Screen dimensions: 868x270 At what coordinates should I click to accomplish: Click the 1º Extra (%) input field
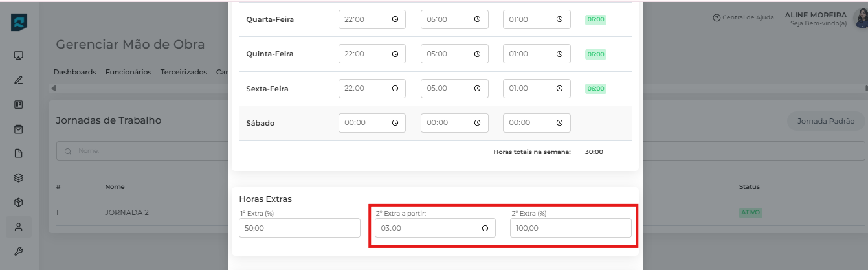(299, 228)
